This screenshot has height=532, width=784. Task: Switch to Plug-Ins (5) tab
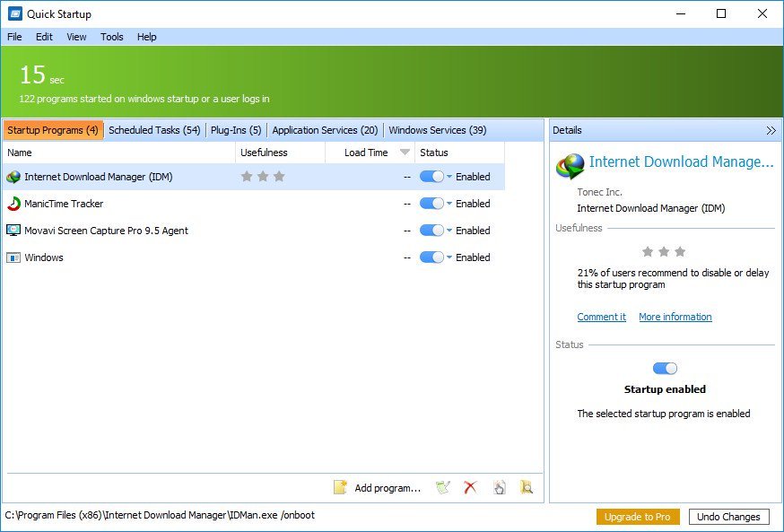click(x=236, y=130)
